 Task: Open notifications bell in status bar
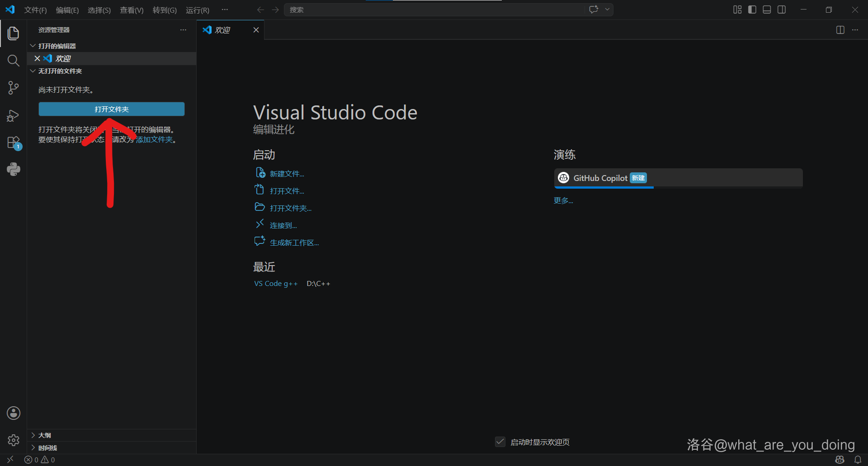click(858, 460)
